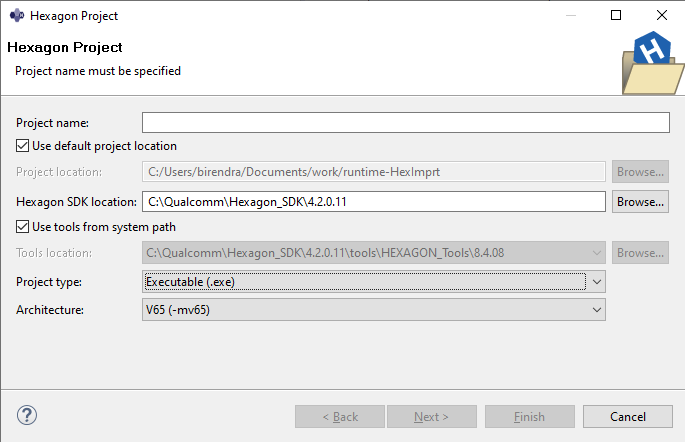
Task: Click the disabled Back button
Action: 340,417
